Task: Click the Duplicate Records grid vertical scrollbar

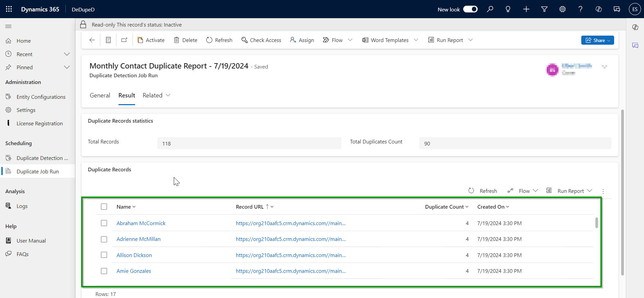Action: [596, 223]
